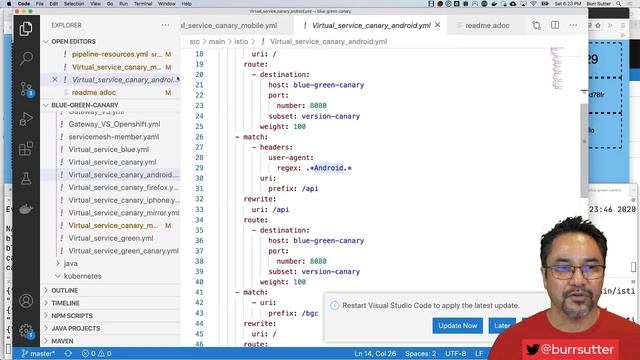This screenshot has width=640, height=360.
Task: Open Virtual_service_canary_iphone file
Action: point(124,200)
